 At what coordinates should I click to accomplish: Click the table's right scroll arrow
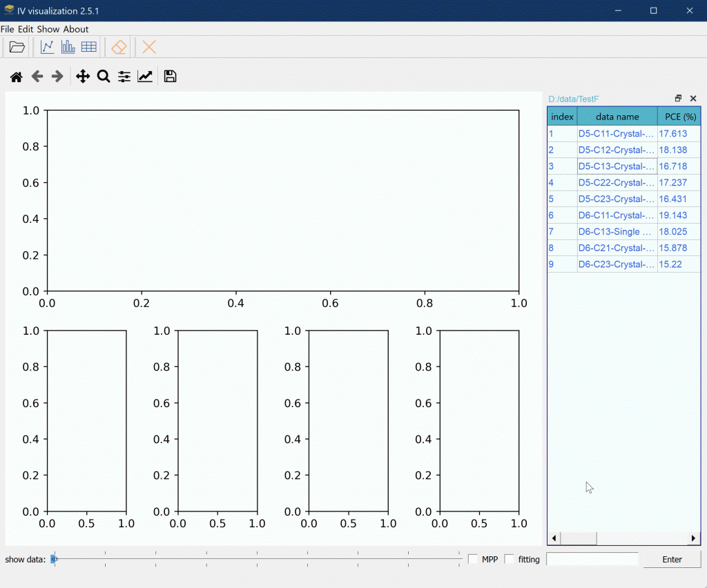(693, 538)
